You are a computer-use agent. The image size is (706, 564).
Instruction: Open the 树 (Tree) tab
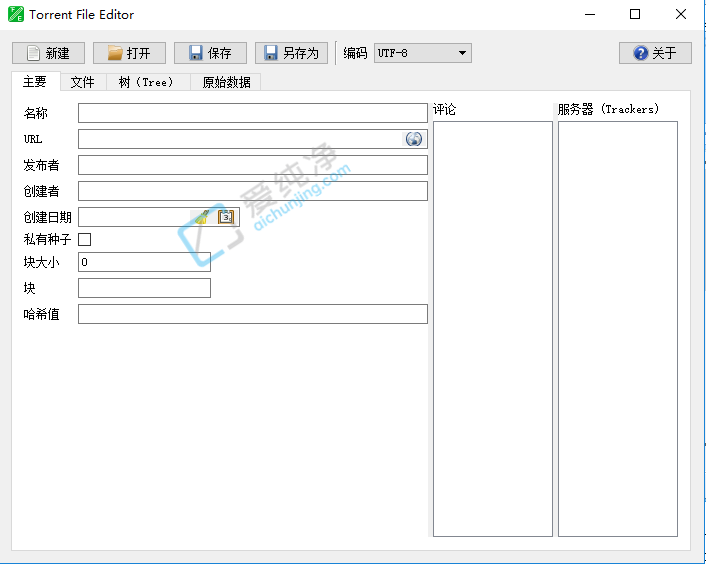(148, 82)
